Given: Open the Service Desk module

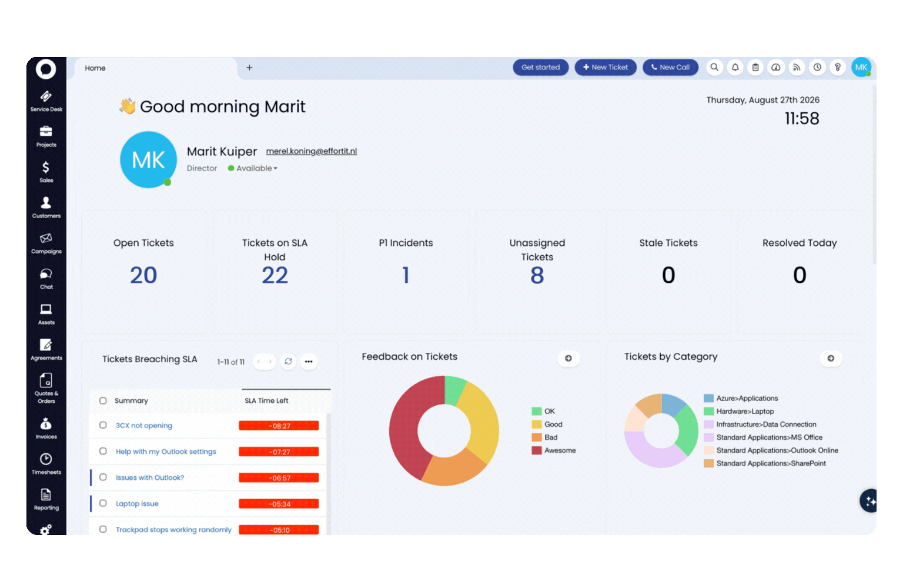Looking at the screenshot, I should [x=46, y=101].
